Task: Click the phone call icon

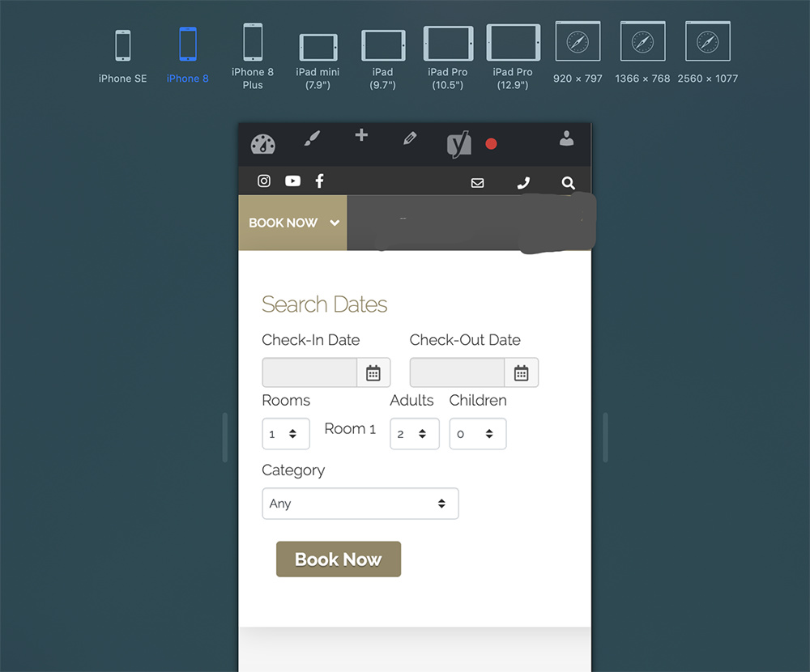Action: [523, 183]
